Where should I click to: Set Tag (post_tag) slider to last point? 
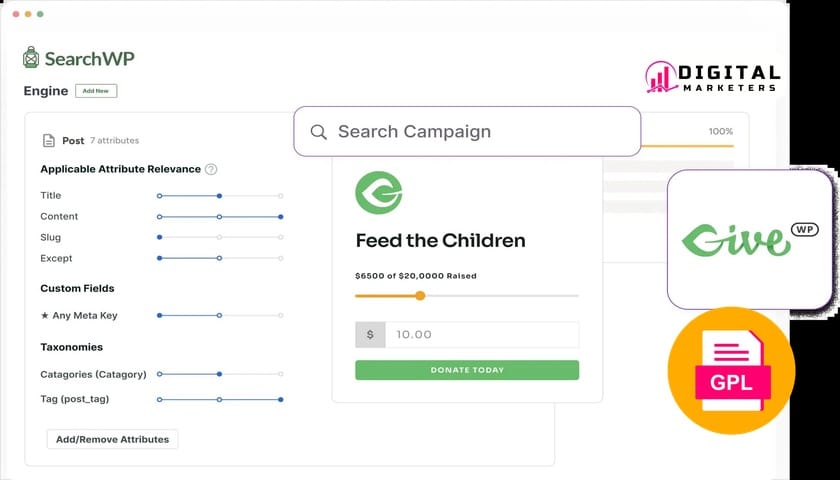[x=281, y=400]
